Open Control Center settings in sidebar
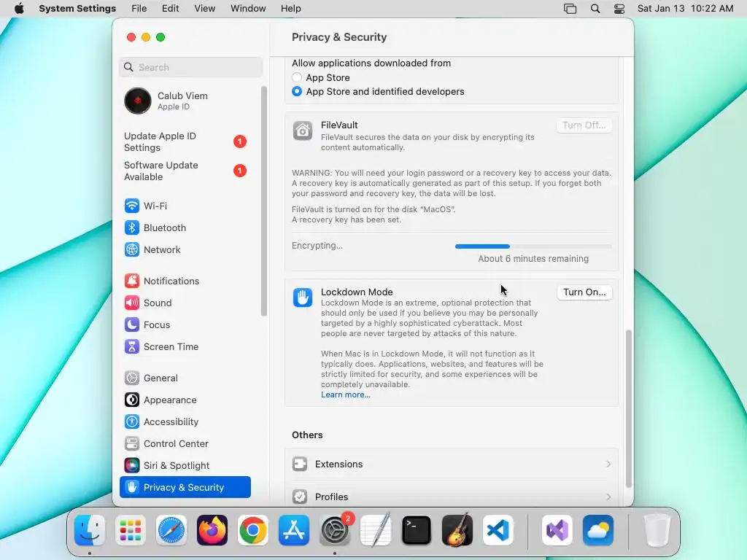Screen dimensions: 747x560 point(185,444)
